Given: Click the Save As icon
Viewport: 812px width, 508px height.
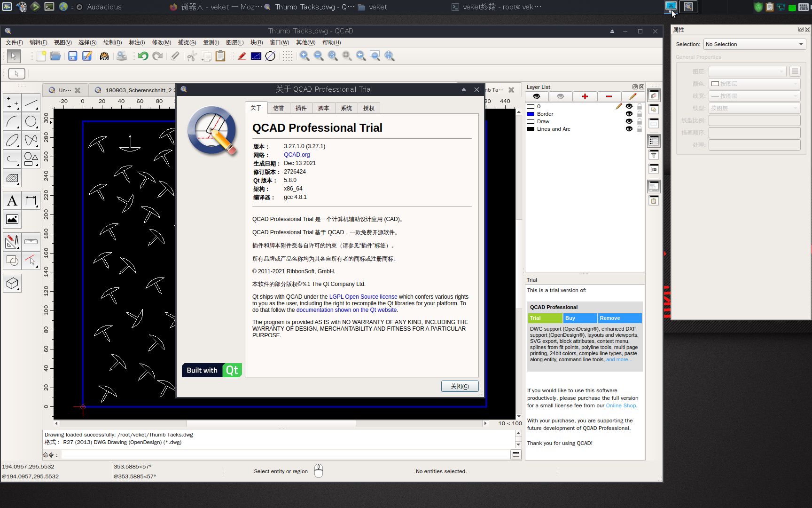Looking at the screenshot, I should [x=87, y=56].
